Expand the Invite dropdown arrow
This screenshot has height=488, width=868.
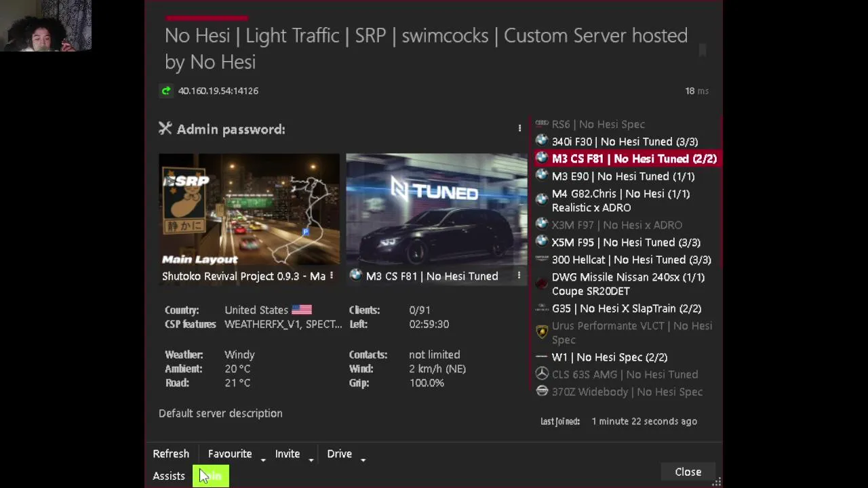point(311,460)
